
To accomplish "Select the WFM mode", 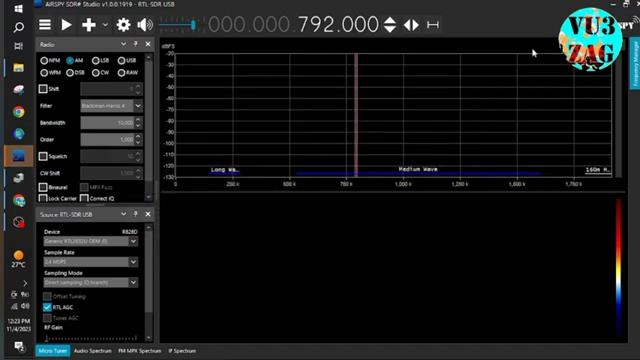I will pyautogui.click(x=50, y=73).
